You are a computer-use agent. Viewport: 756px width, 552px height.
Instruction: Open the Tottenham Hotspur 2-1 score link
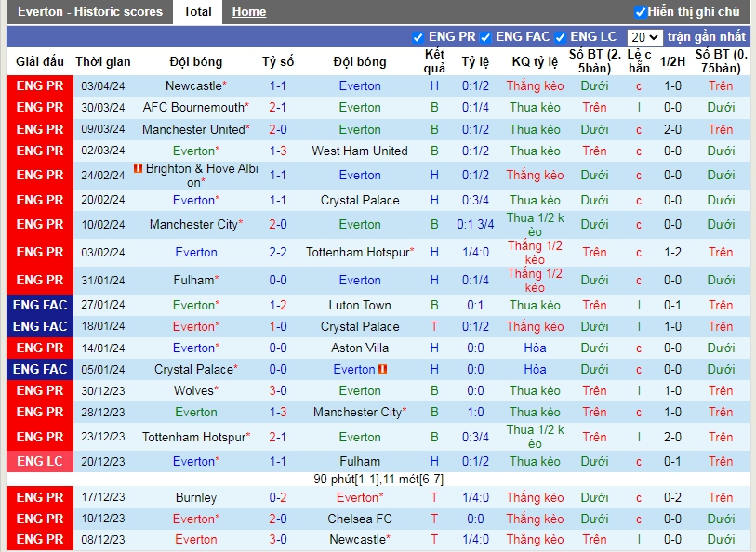(x=277, y=437)
